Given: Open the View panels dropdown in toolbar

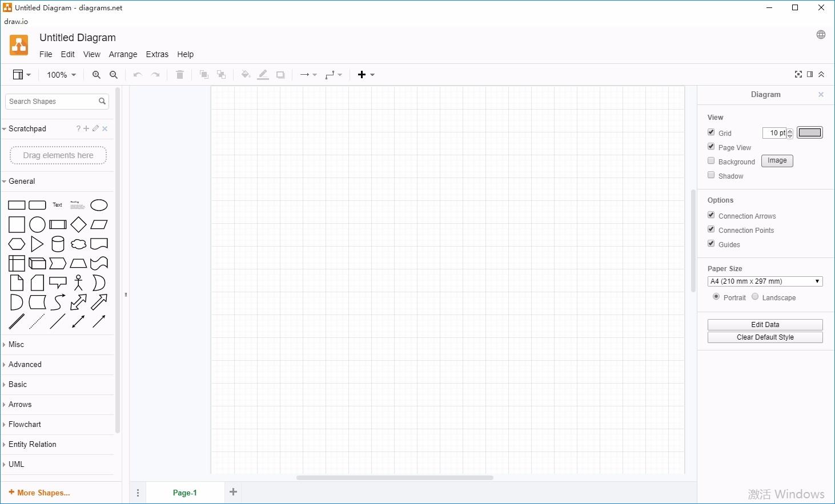Looking at the screenshot, I should click(22, 75).
